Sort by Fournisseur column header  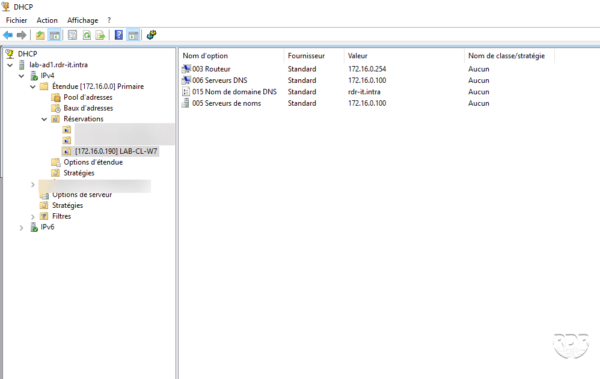click(x=315, y=56)
